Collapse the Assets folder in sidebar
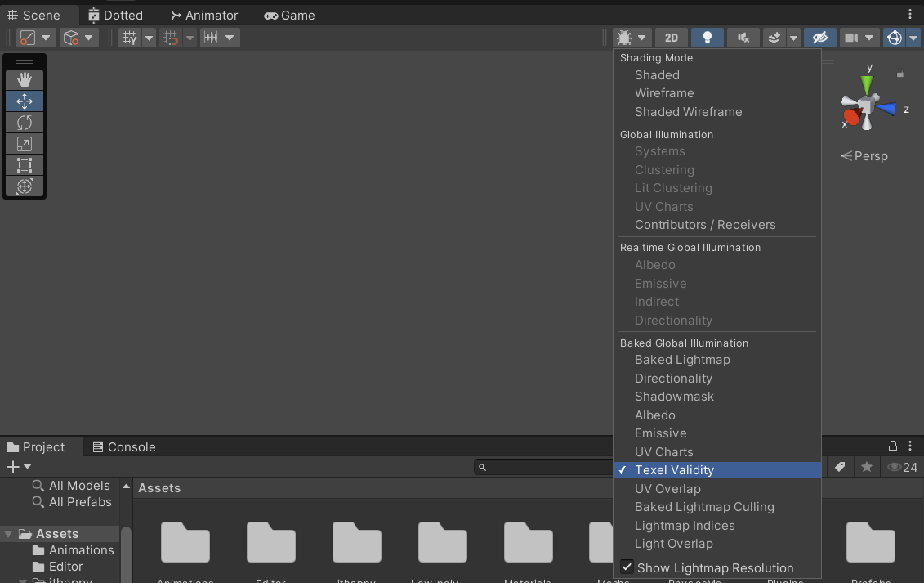924x583 pixels. coord(6,533)
